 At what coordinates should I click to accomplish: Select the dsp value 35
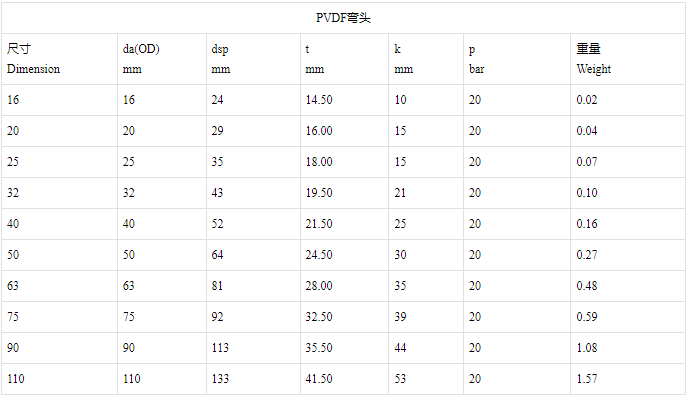tap(217, 162)
